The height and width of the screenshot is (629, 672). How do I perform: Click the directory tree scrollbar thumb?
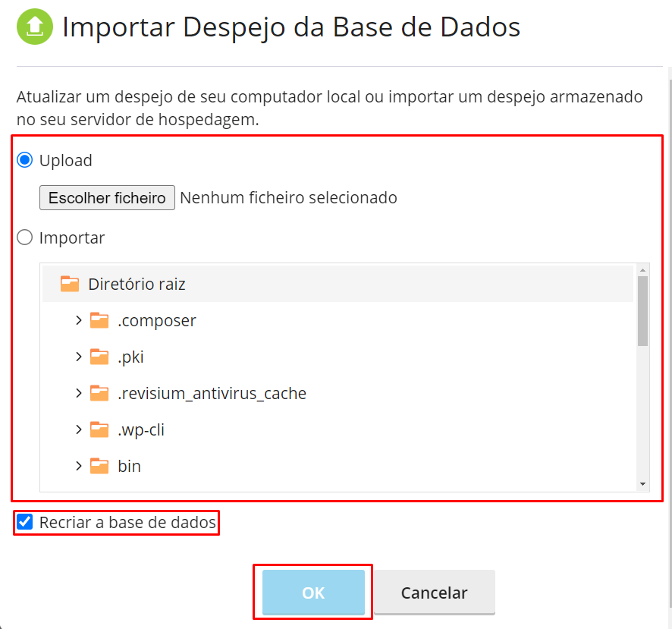(x=642, y=310)
